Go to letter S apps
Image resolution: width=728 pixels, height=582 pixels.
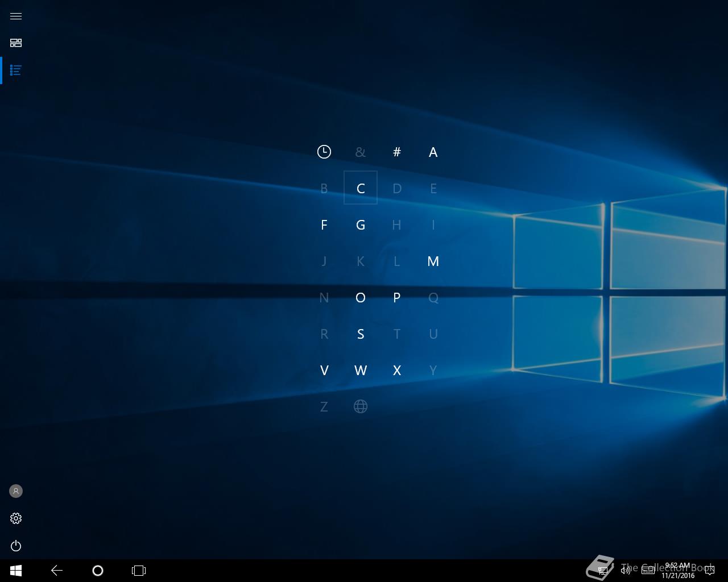pyautogui.click(x=361, y=334)
